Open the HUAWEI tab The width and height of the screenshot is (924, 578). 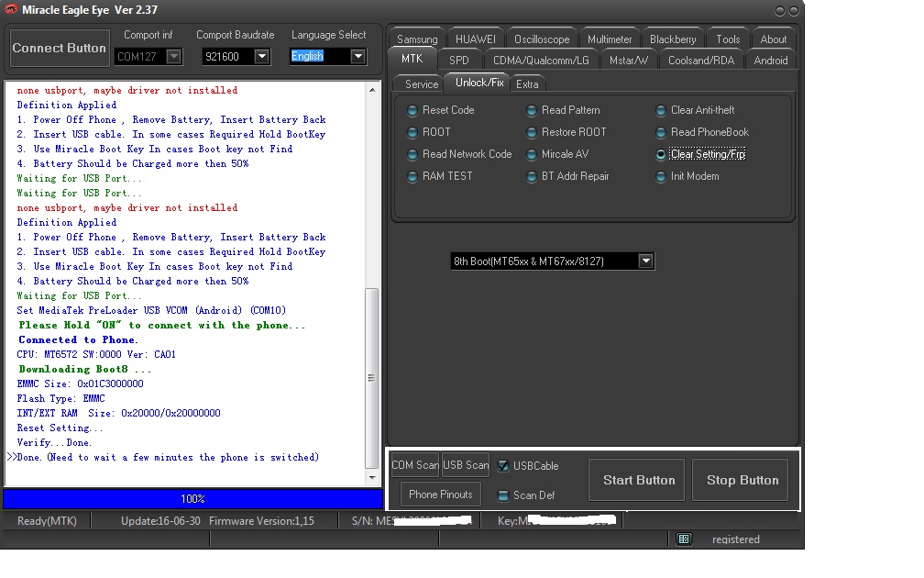point(476,39)
